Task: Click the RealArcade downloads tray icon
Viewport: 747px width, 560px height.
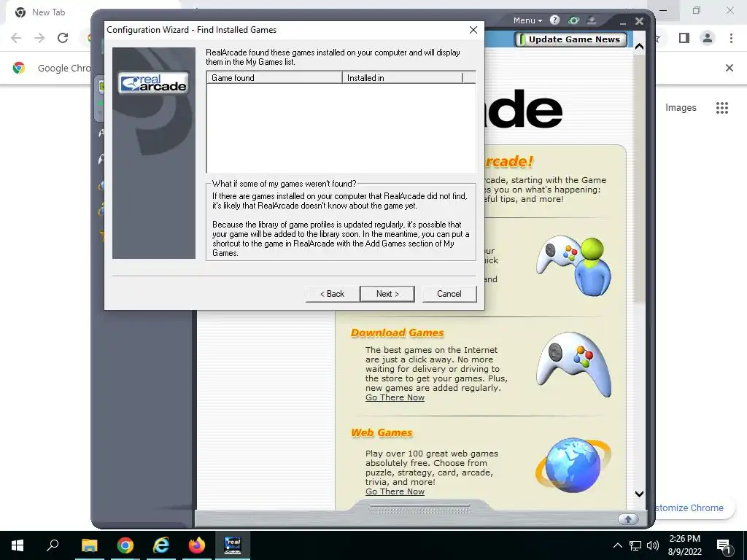Action: (592, 20)
